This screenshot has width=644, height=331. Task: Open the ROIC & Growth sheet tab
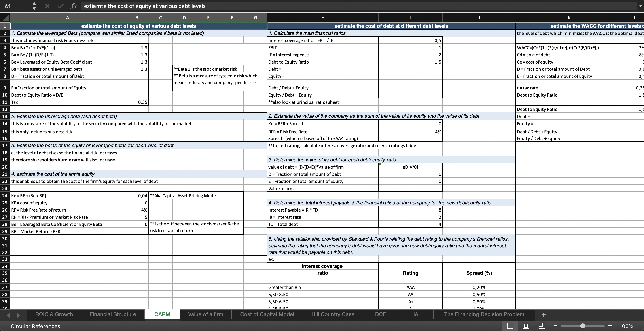[x=54, y=314]
